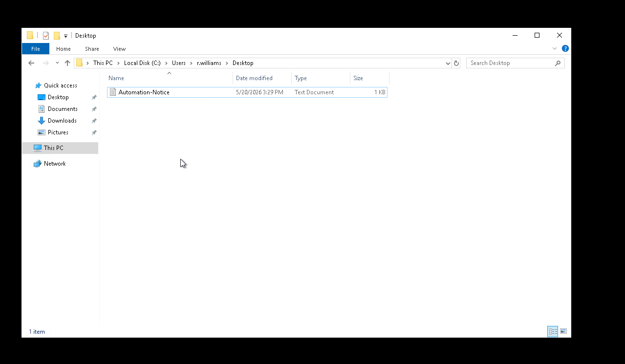Refresh the Desktop folder

pos(456,63)
